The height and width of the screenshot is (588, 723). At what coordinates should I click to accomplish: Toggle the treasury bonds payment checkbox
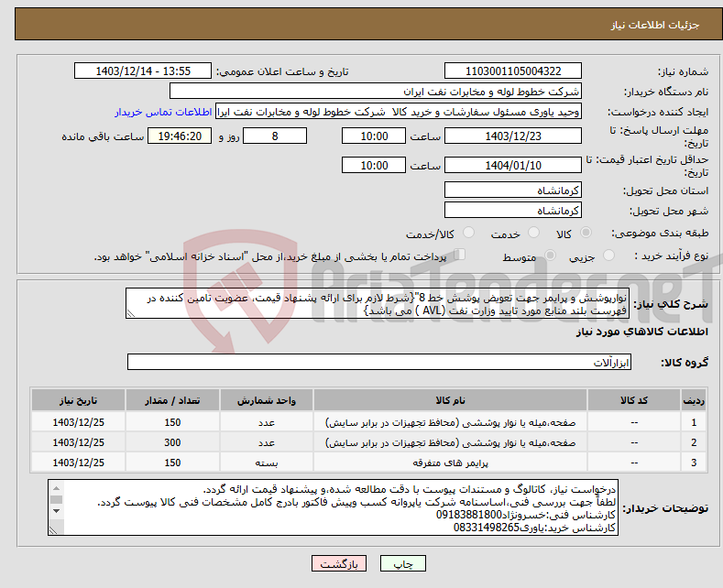coord(461,256)
